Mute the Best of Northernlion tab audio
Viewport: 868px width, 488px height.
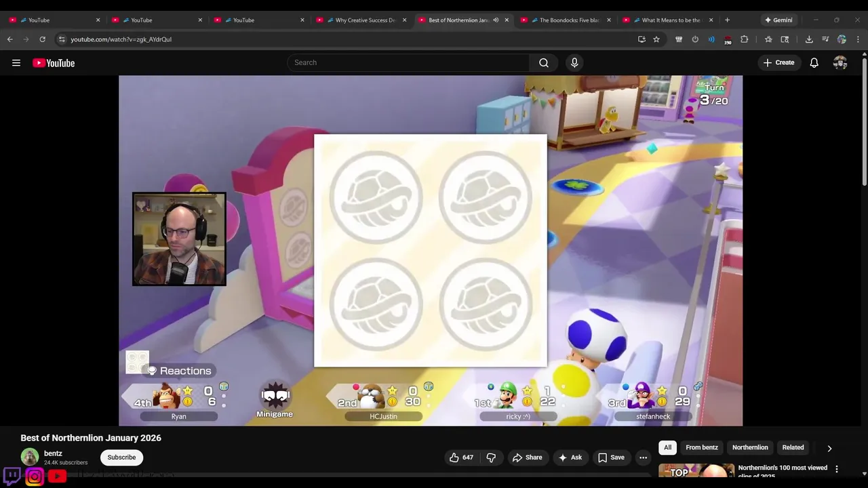coord(496,20)
